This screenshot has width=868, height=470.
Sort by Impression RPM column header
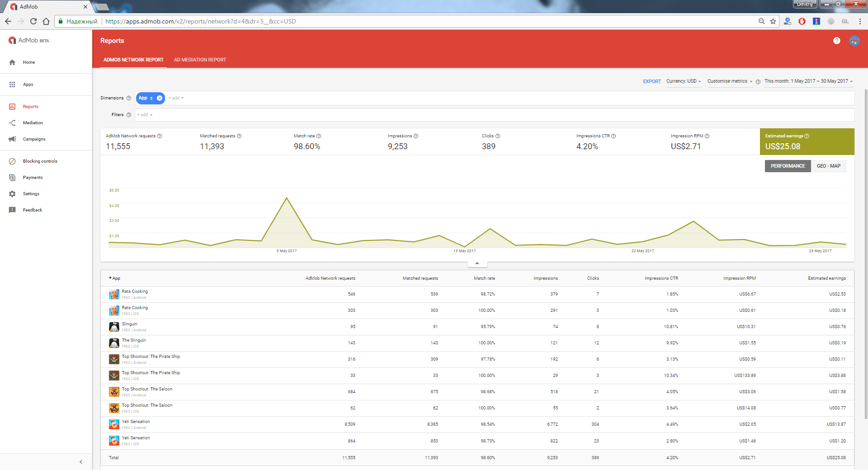[x=740, y=278]
